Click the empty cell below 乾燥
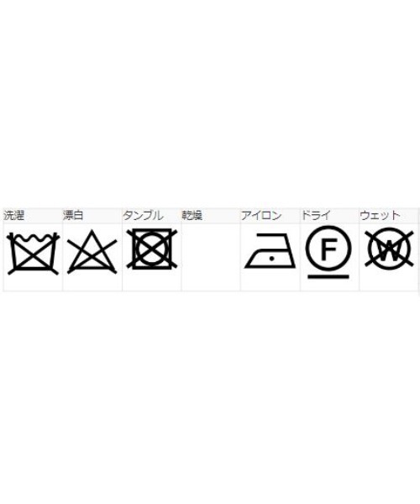Image resolution: width=420 pixels, height=504 pixels. [211, 257]
